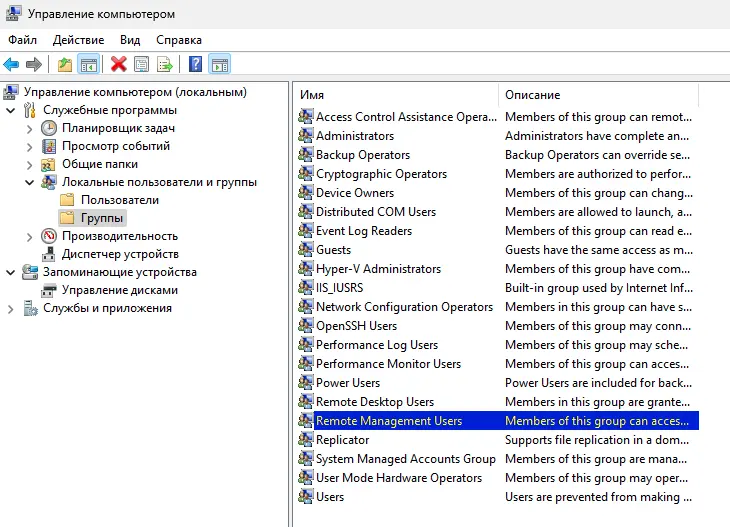The height and width of the screenshot is (527, 730).
Task: Select the System Managed Accounts Group row
Action: pos(406,459)
